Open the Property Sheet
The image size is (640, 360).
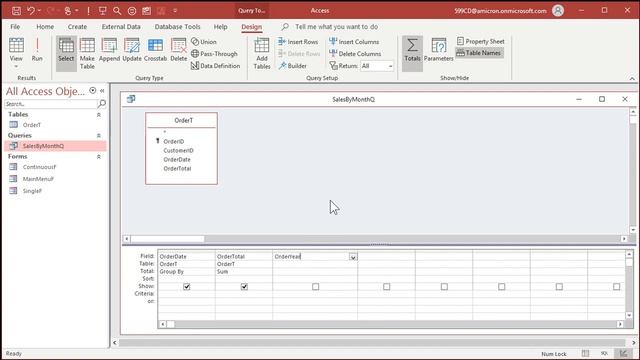pyautogui.click(x=480, y=41)
